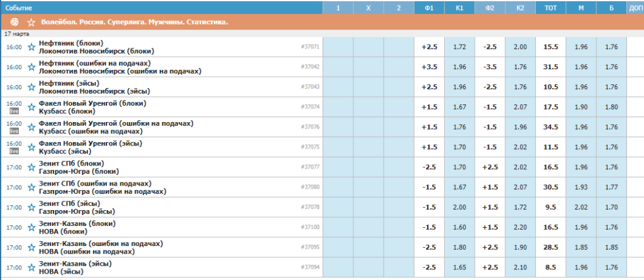Pick К2 2.20 on НОВА (блоки)
The height and width of the screenshot is (280, 644).
(520, 227)
